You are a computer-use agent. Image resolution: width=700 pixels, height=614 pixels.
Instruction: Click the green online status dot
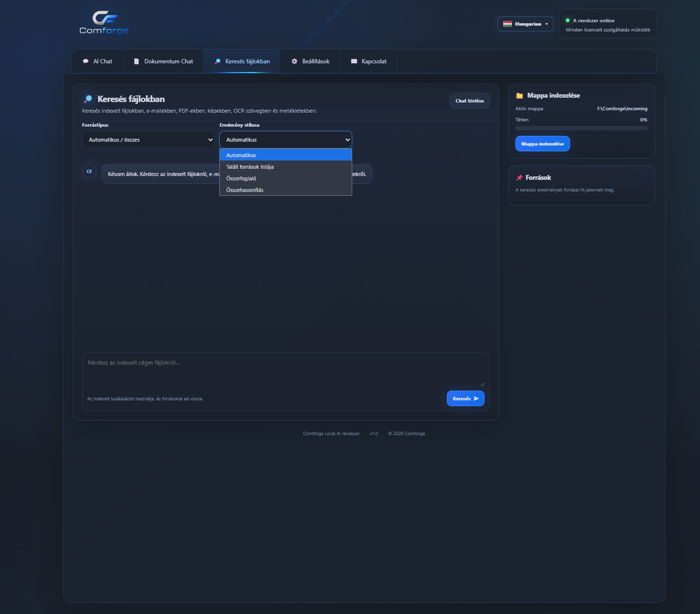[568, 20]
